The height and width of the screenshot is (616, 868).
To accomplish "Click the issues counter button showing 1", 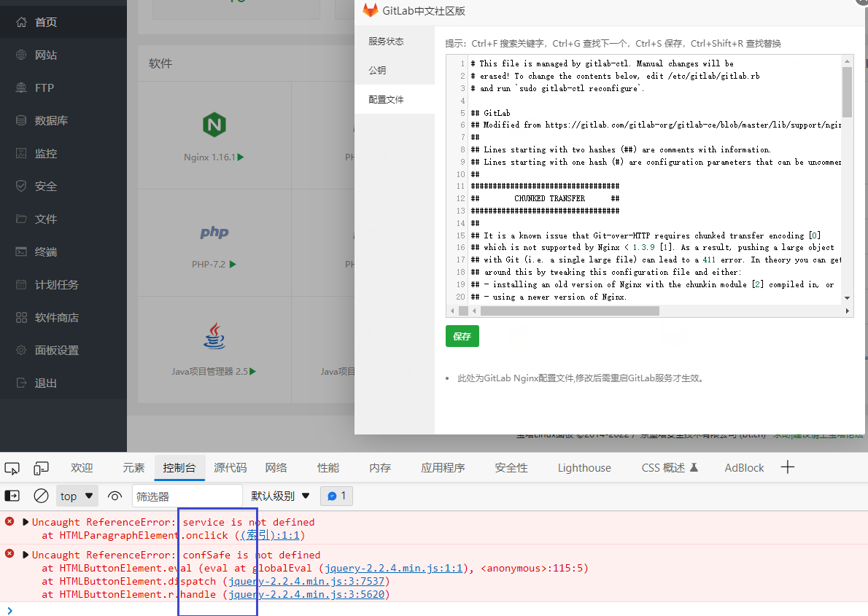I will point(336,496).
